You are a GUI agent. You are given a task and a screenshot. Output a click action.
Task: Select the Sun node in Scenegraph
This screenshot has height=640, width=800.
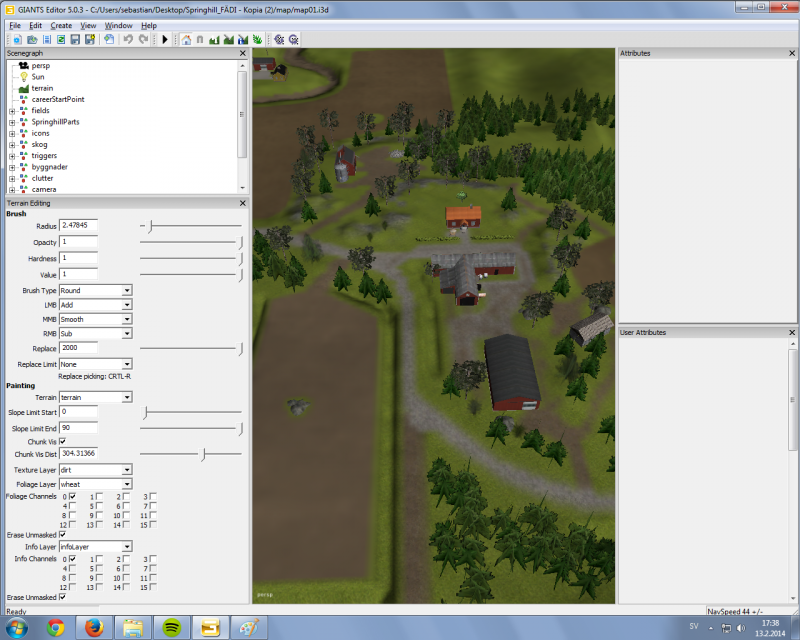click(x=38, y=77)
